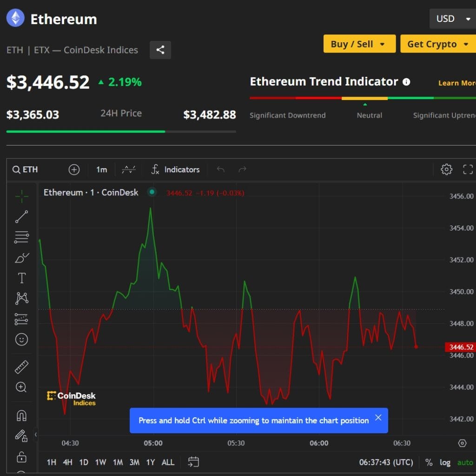Open the 1m interval selector
Image resolution: width=476 pixels, height=476 pixels.
click(x=102, y=169)
